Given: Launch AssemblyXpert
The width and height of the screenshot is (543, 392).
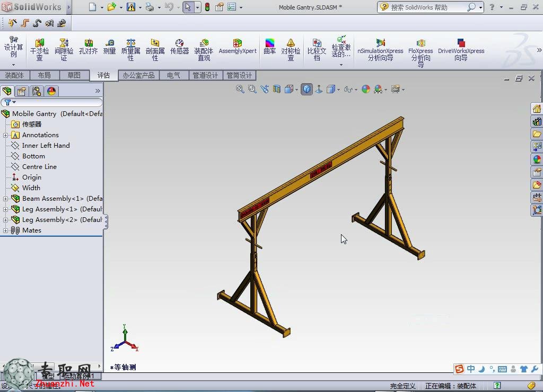Looking at the screenshot, I should [238, 47].
